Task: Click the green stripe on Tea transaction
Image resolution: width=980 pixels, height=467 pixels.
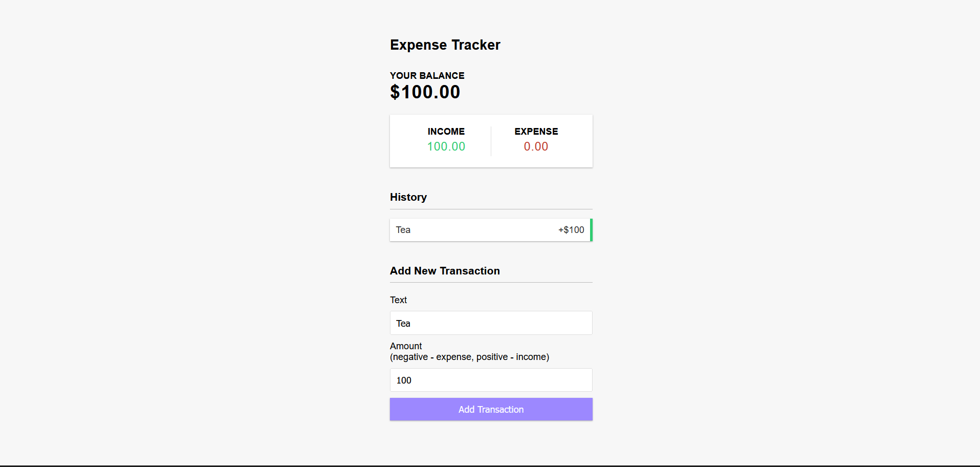Action: (x=591, y=230)
